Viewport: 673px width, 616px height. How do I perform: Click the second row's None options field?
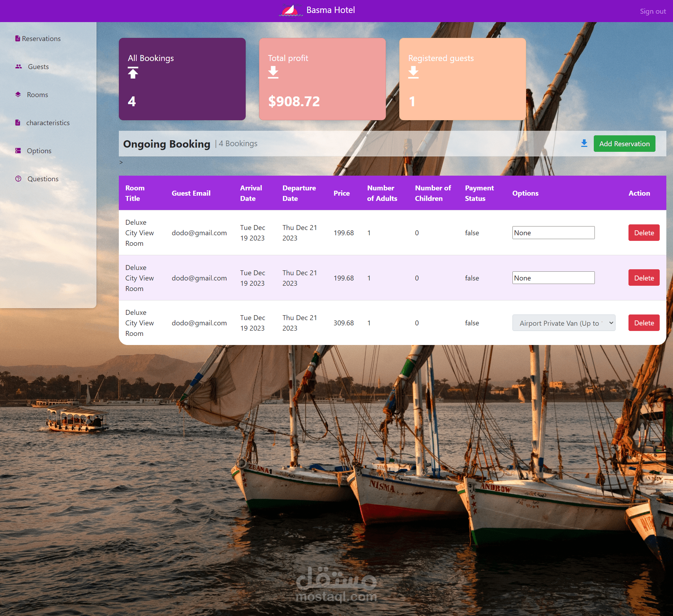click(x=553, y=278)
